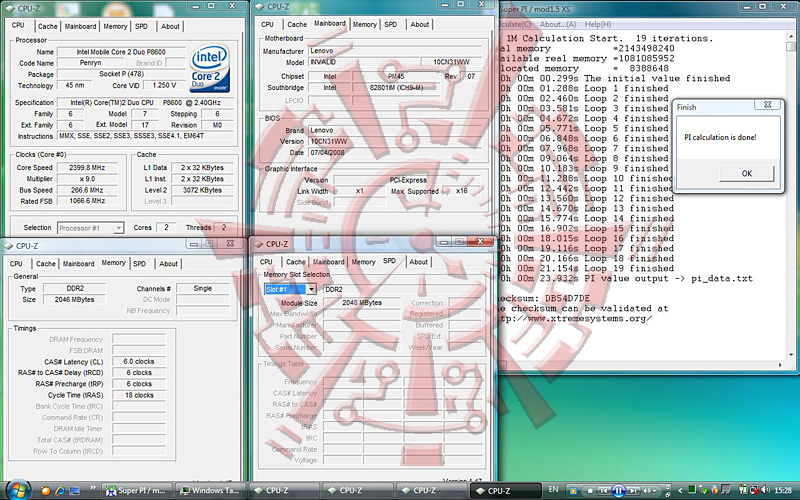Click the Core VID value 1.250 V
Screen dimensions: 800x500
(x=164, y=85)
